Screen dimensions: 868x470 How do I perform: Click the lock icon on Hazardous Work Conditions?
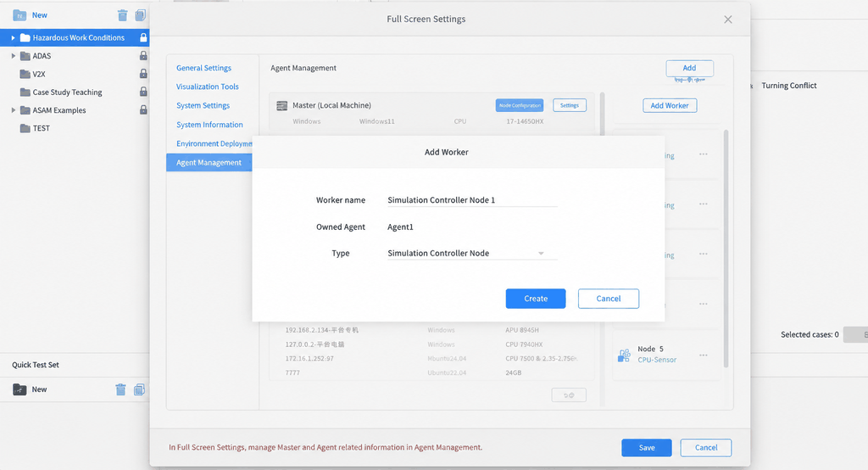[x=143, y=37]
